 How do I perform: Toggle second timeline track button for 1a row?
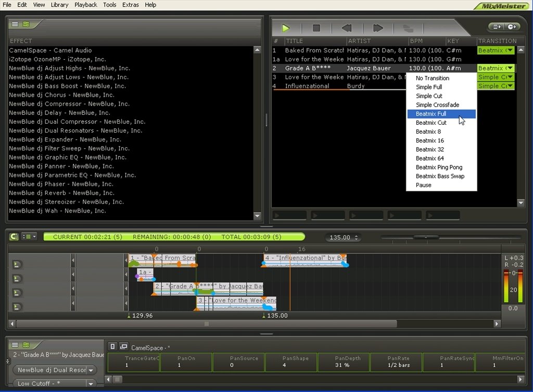pyautogui.click(x=16, y=278)
